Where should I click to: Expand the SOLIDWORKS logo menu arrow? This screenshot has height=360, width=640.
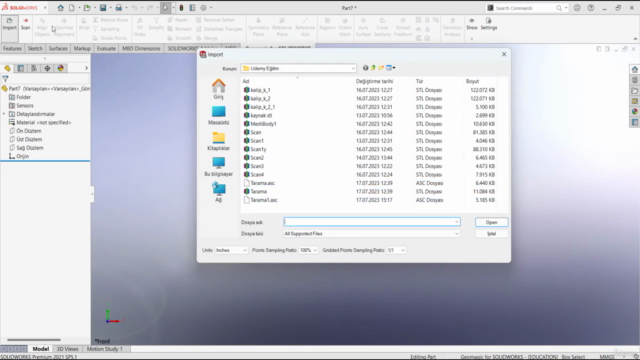click(45, 8)
